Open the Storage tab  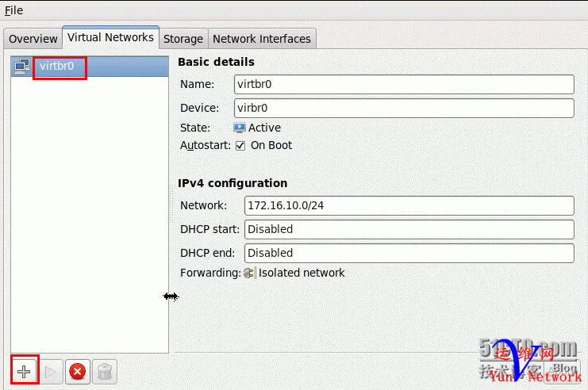(x=183, y=38)
